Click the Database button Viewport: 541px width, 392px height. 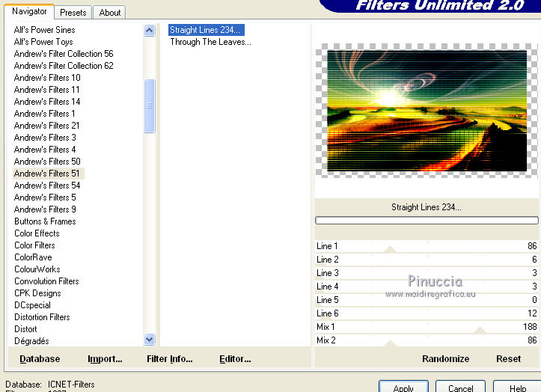click(x=40, y=359)
